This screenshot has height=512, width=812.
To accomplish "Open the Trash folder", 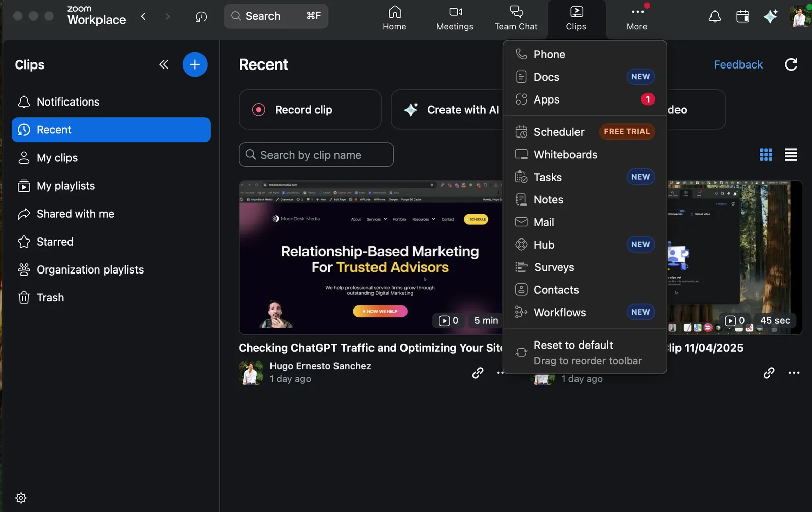I will pos(111,297).
